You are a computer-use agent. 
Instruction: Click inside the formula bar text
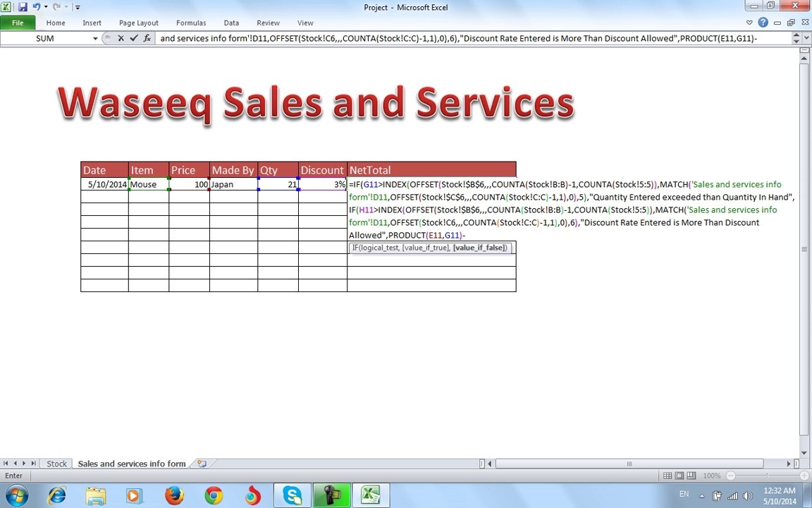(474, 38)
